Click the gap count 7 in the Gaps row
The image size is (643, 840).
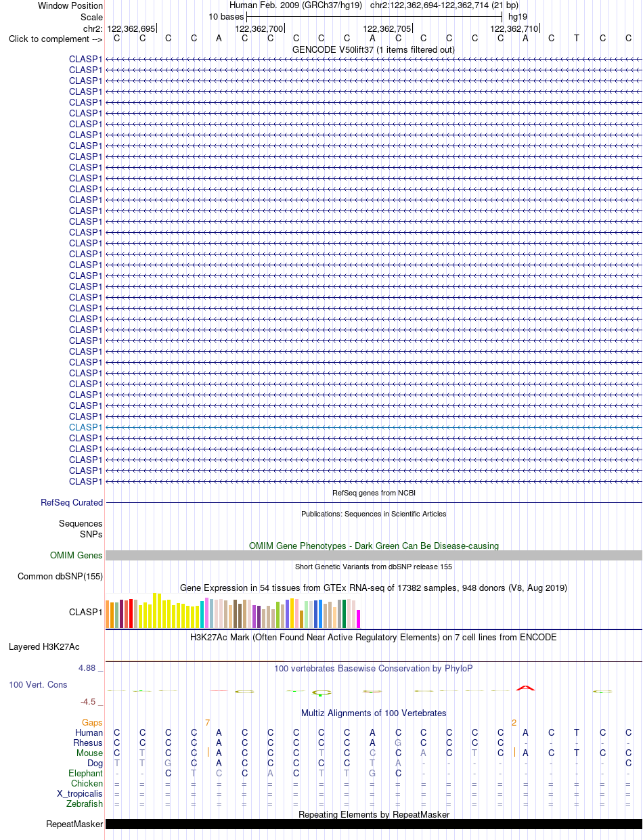pos(207,723)
